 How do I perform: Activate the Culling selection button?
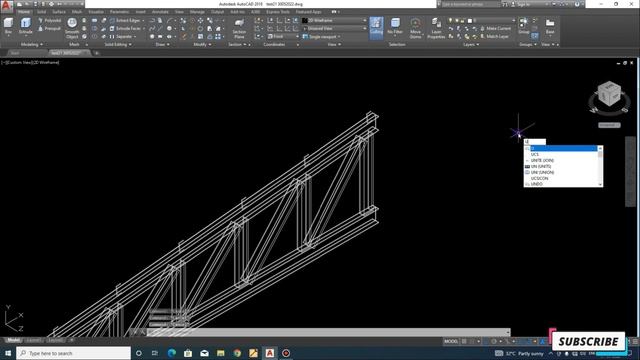[376, 27]
